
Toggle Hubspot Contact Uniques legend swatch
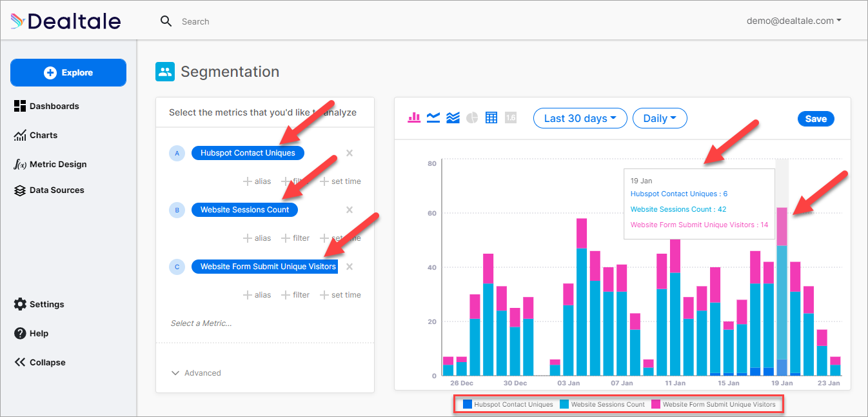click(468, 405)
